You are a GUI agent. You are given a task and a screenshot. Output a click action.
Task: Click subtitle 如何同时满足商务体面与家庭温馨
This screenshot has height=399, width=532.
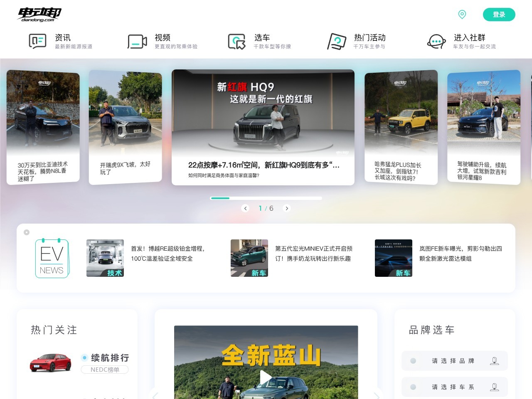click(x=224, y=175)
